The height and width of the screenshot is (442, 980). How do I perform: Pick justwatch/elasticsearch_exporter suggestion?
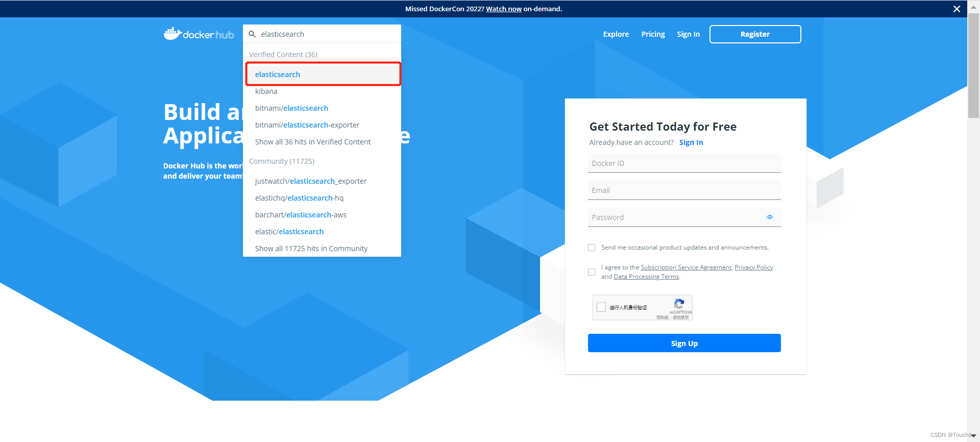(x=322, y=181)
